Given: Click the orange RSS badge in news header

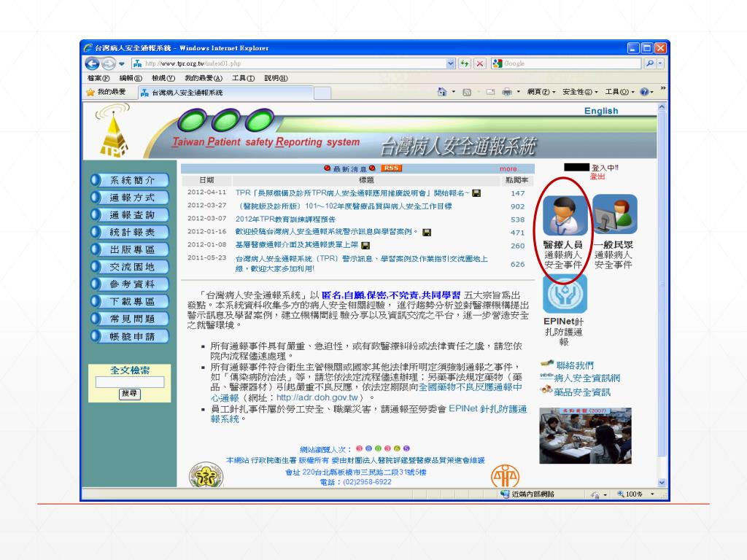Looking at the screenshot, I should point(392,168).
